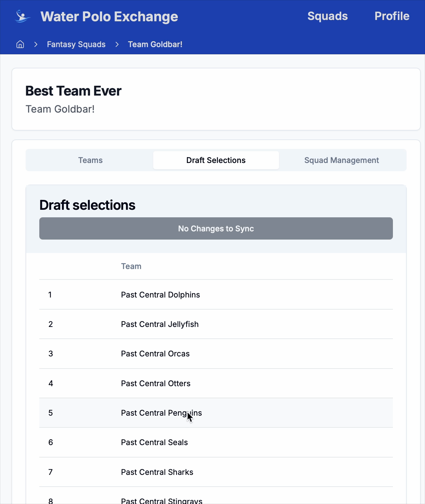Navigate to Fantasy Squads breadcrumb link
The height and width of the screenshot is (504, 425).
pos(76,44)
